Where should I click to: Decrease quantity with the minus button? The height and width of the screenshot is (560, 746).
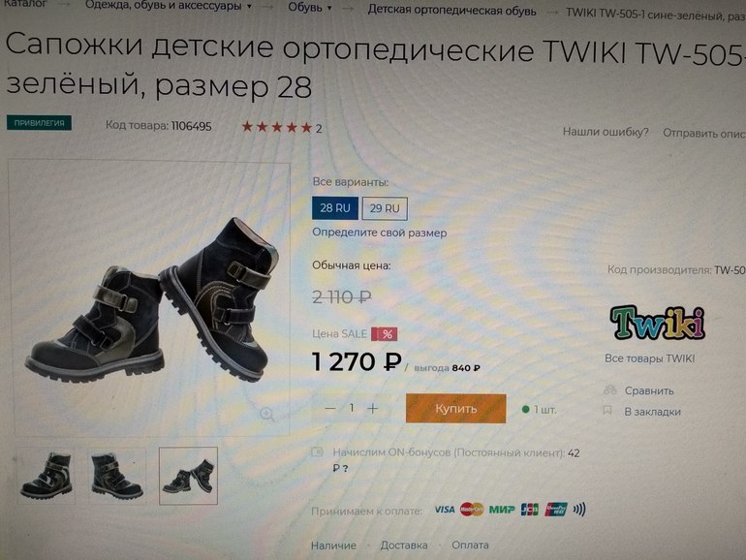[330, 408]
